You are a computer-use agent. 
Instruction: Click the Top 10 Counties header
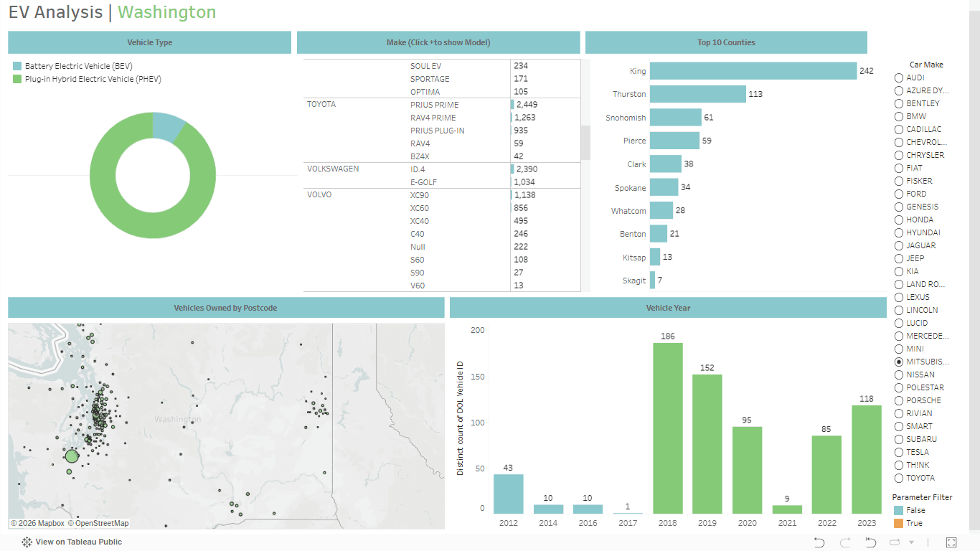(x=726, y=42)
